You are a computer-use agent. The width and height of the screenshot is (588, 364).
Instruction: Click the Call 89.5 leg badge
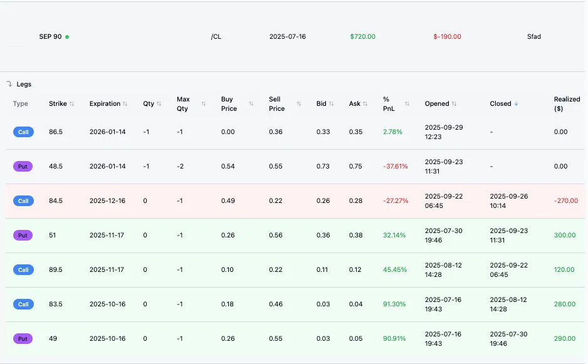click(x=23, y=270)
